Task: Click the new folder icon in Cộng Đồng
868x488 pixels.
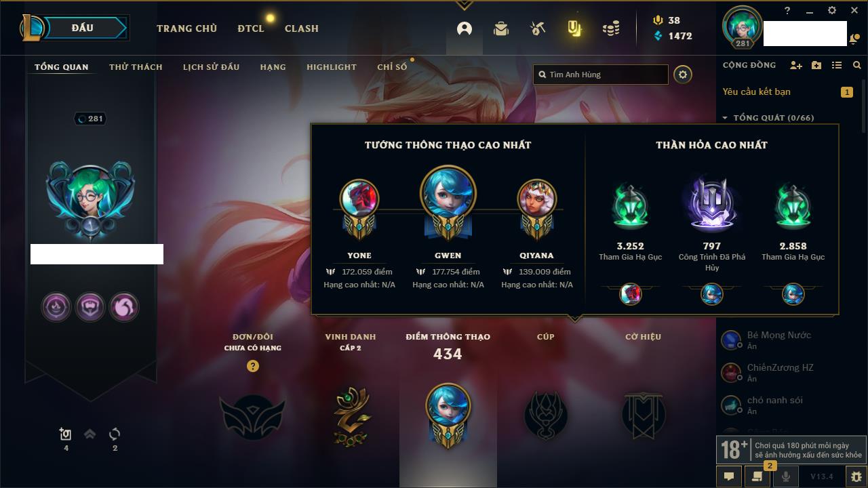Action: click(x=816, y=65)
